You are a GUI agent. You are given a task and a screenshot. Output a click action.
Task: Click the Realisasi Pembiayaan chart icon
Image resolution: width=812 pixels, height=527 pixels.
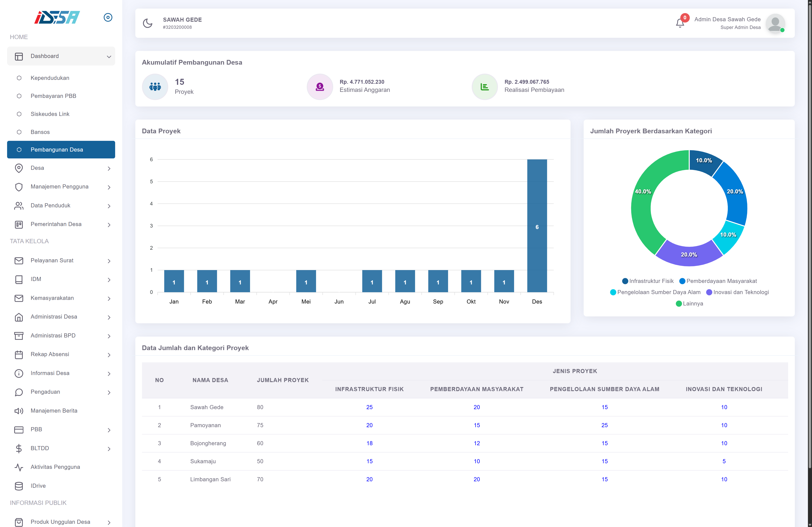[x=484, y=87]
